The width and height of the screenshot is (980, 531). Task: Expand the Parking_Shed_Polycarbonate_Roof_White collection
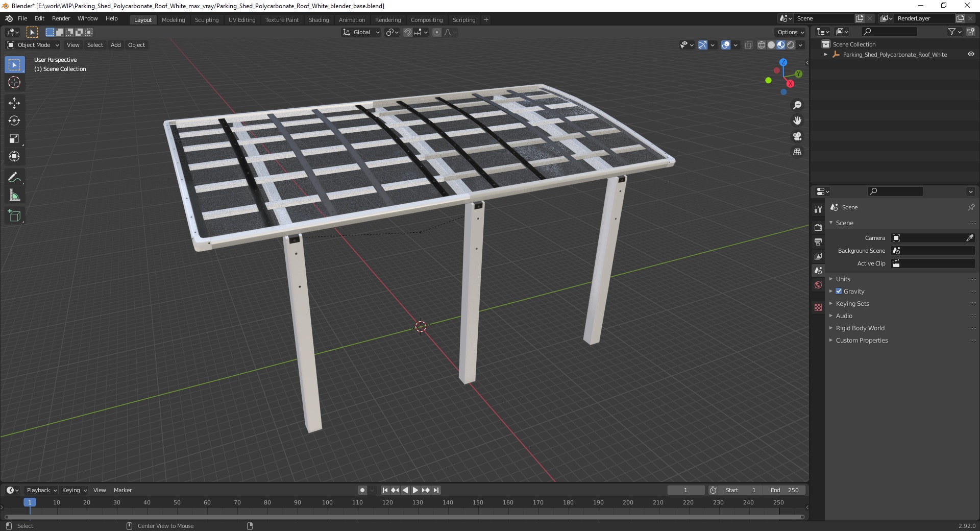[x=826, y=55]
